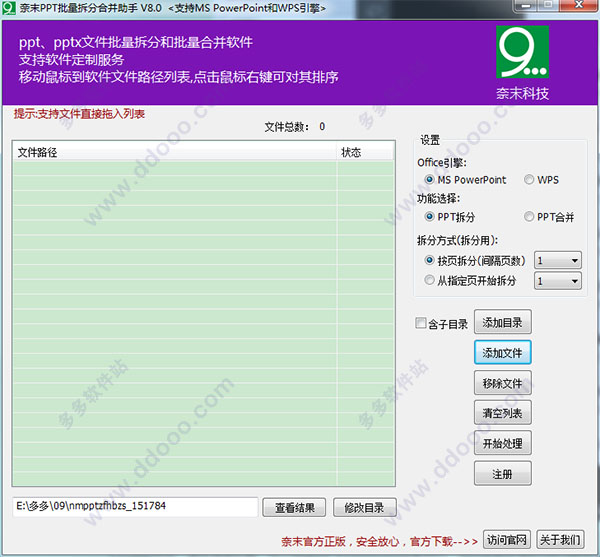Image resolution: width=600 pixels, height=557 pixels.
Task: Minimize the application window
Action: (x=526, y=5)
